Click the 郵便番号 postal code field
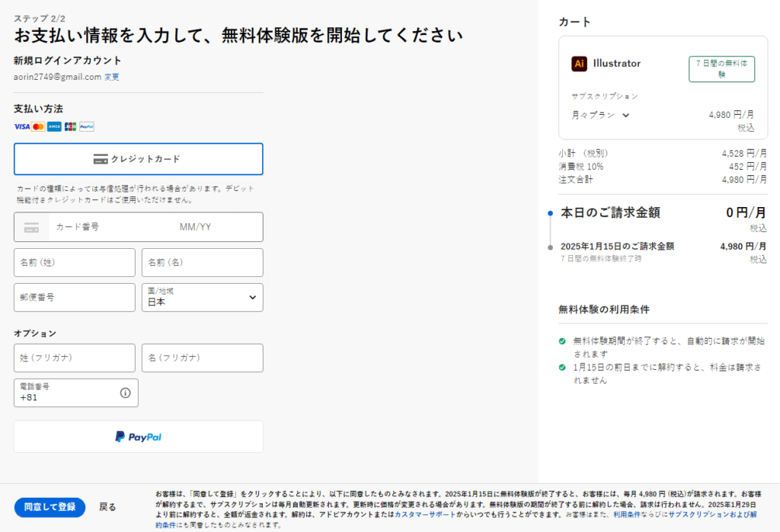The image size is (780, 532). (74, 298)
